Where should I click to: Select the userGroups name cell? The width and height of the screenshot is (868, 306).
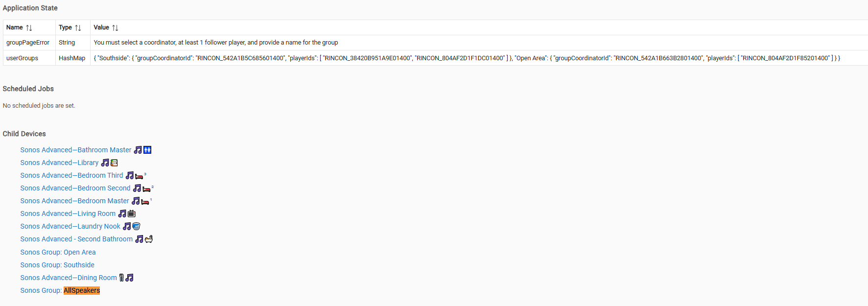(x=29, y=58)
